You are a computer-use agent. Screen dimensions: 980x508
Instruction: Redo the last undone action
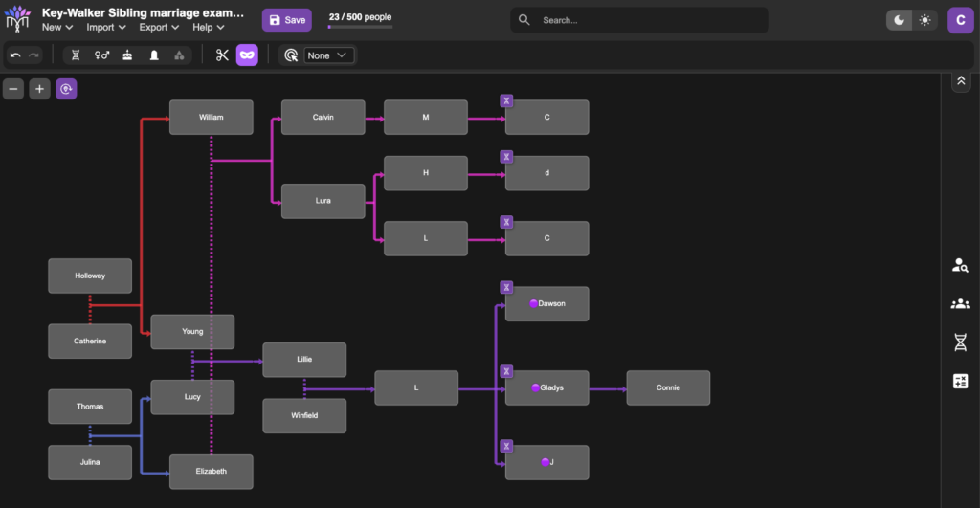click(33, 55)
